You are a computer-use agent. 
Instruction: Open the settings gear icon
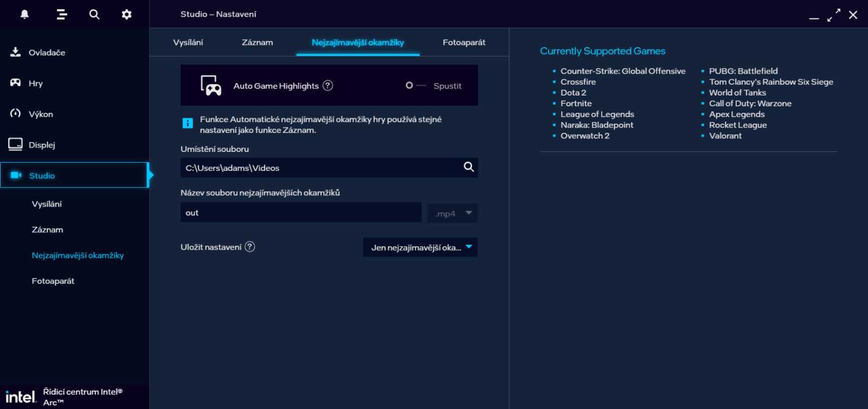coord(126,15)
